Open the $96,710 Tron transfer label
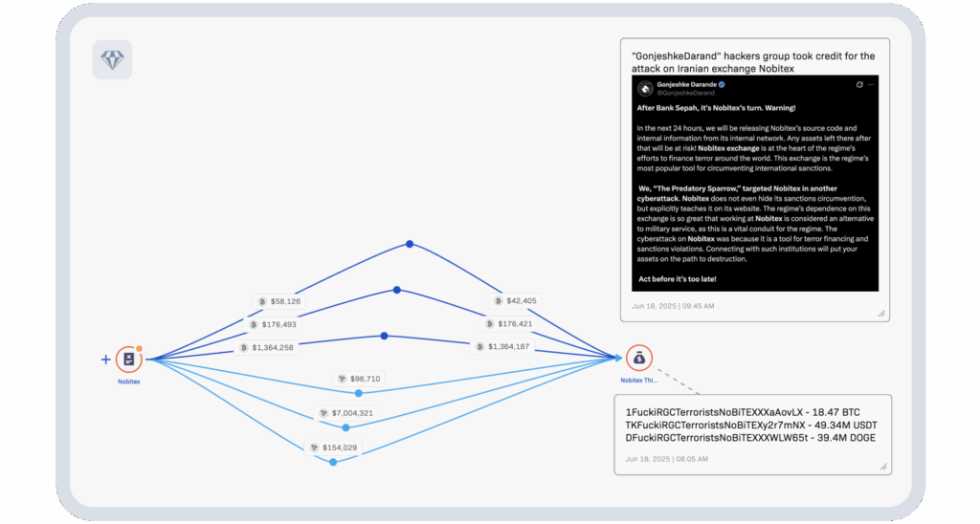980x524 pixels. [x=359, y=379]
